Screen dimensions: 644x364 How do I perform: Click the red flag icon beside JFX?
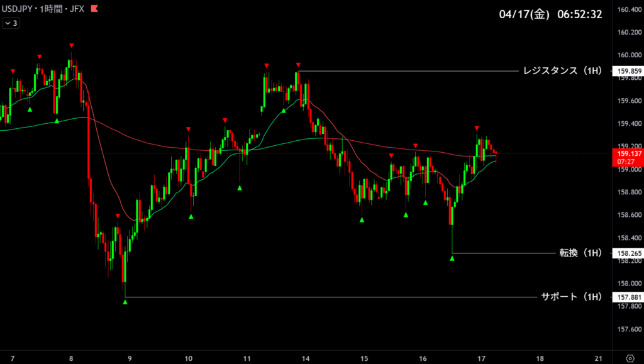(x=94, y=9)
